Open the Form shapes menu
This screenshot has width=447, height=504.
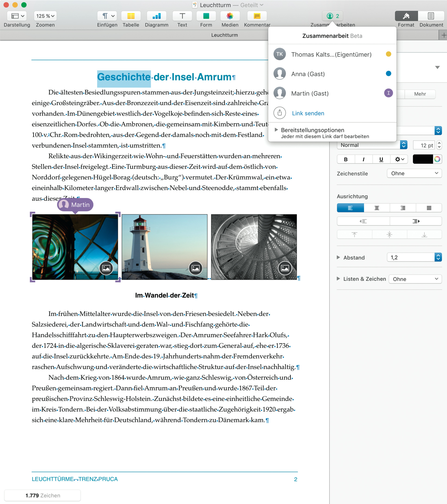(206, 16)
